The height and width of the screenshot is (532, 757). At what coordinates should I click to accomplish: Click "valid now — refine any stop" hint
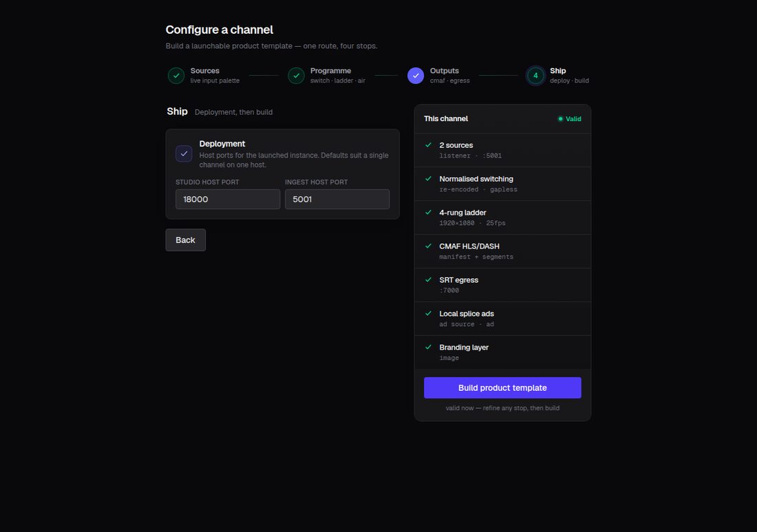(502, 408)
